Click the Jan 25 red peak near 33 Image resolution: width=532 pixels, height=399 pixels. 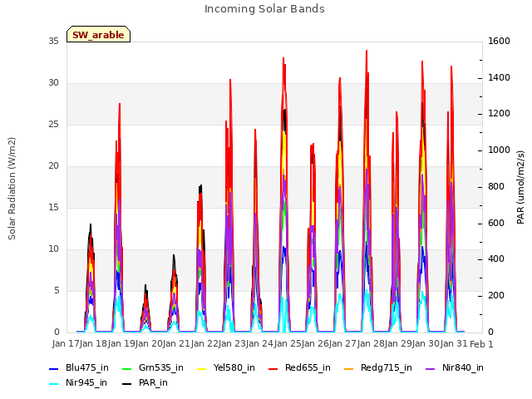[283, 58]
